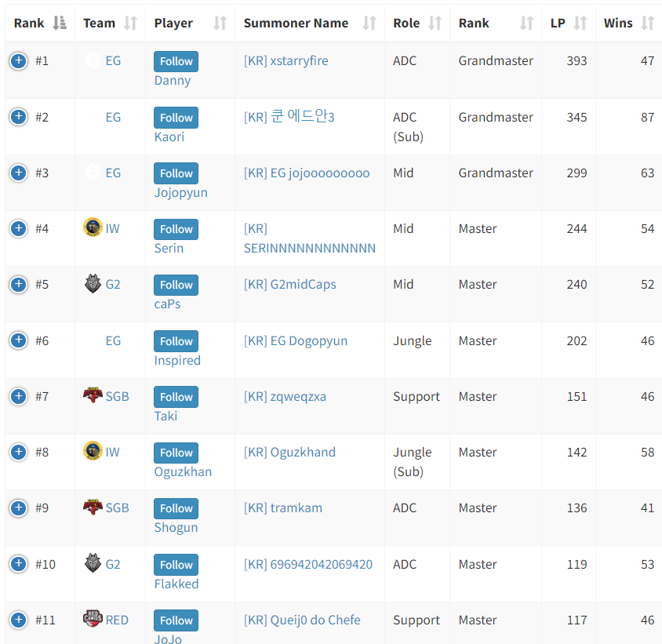This screenshot has height=644, width=662.
Task: Sort table by Wins column arrows
Action: 648,23
